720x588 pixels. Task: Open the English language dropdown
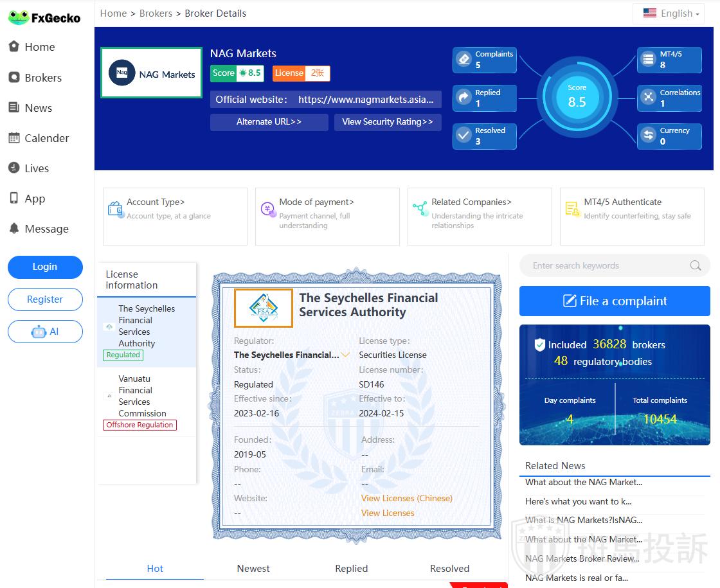(x=671, y=13)
